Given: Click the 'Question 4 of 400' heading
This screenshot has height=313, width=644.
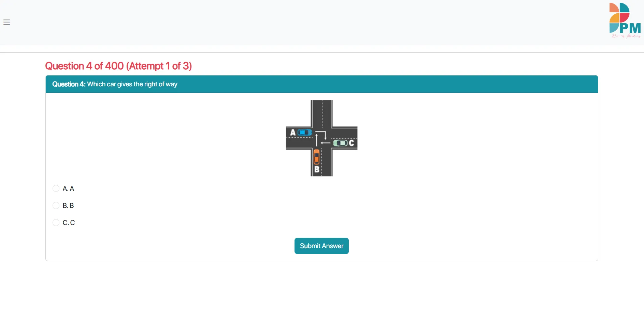Looking at the screenshot, I should point(118,66).
